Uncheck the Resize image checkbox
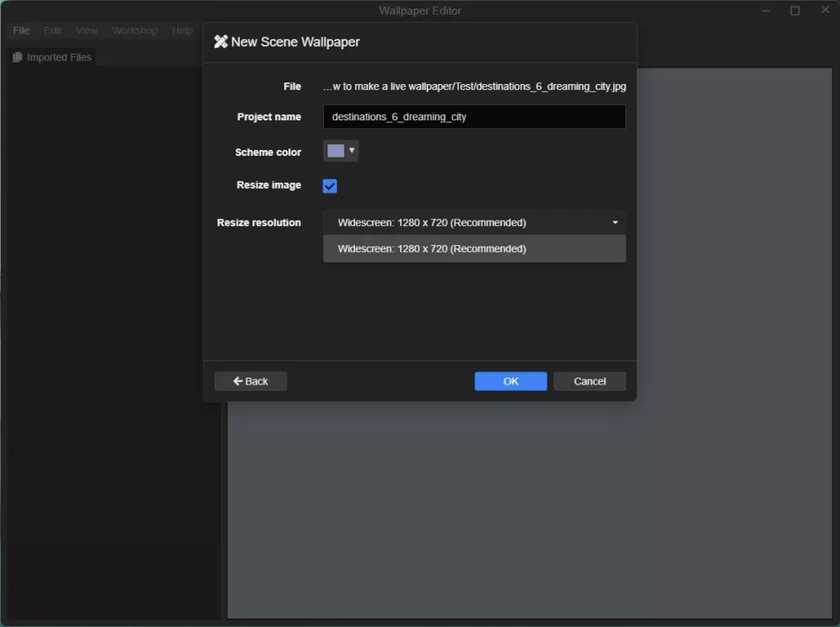The image size is (840, 627). 330,186
